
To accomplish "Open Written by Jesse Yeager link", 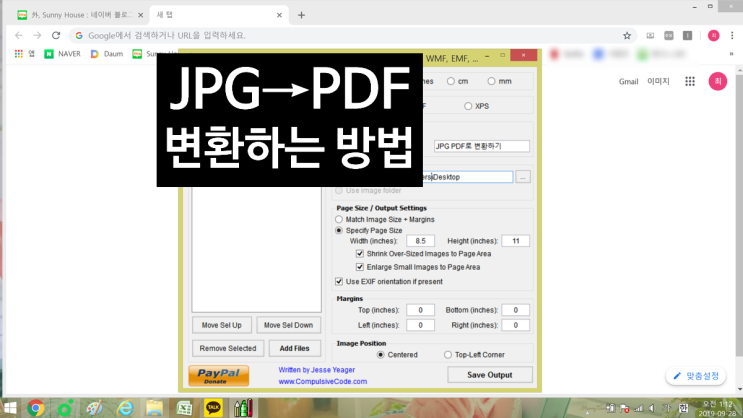I will coord(317,370).
